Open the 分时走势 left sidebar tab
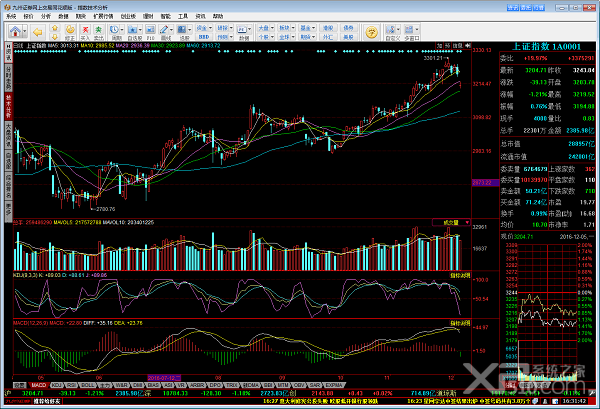This screenshot has width=600, height=409. 8,78
